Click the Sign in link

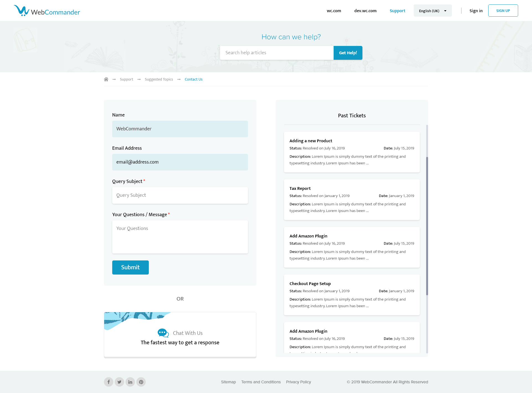476,11
